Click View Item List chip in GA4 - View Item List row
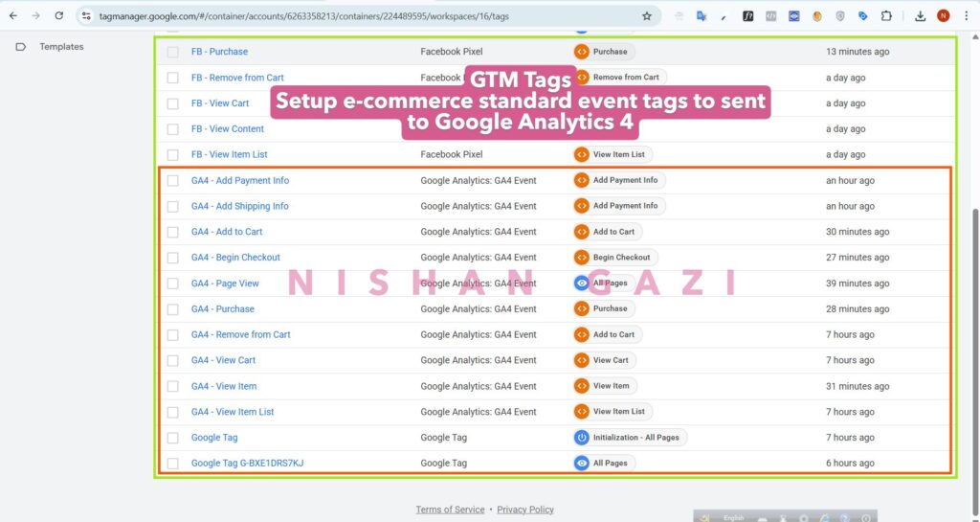This screenshot has width=980, height=522. pyautogui.click(x=612, y=411)
